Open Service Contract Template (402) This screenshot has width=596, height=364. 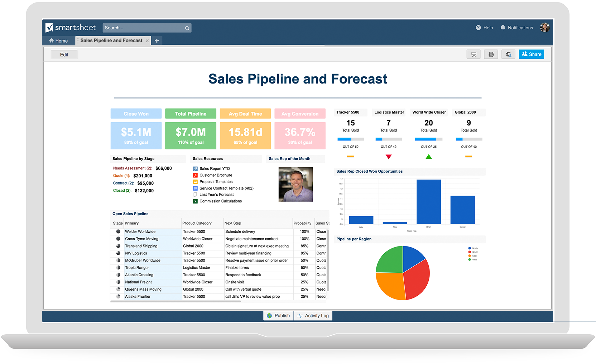click(226, 188)
